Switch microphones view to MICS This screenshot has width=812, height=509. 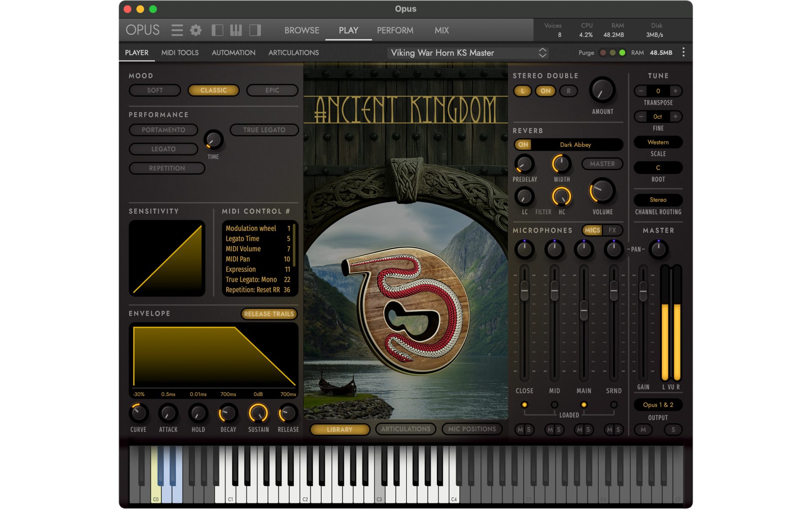pyautogui.click(x=593, y=230)
